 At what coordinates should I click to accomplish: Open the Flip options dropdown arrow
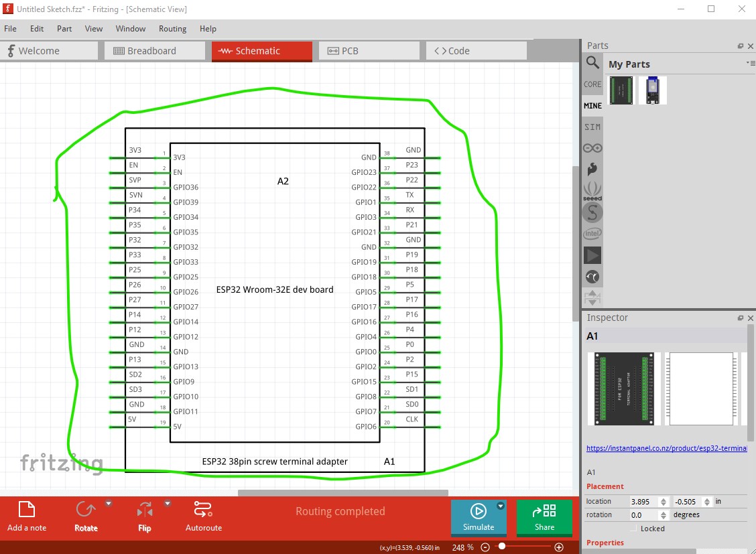pos(168,503)
